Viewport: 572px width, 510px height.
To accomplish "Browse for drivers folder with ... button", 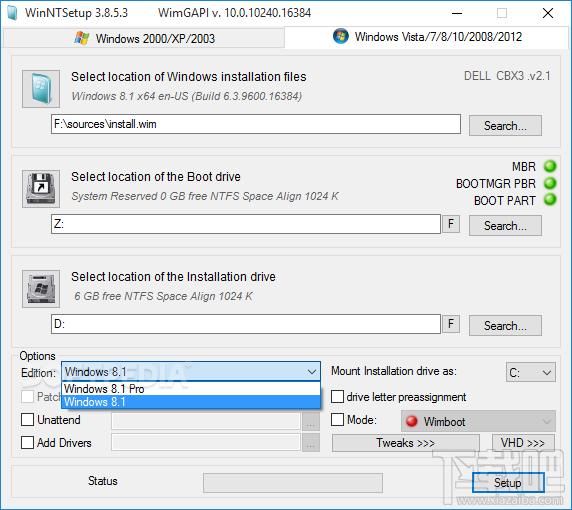I will click(311, 443).
